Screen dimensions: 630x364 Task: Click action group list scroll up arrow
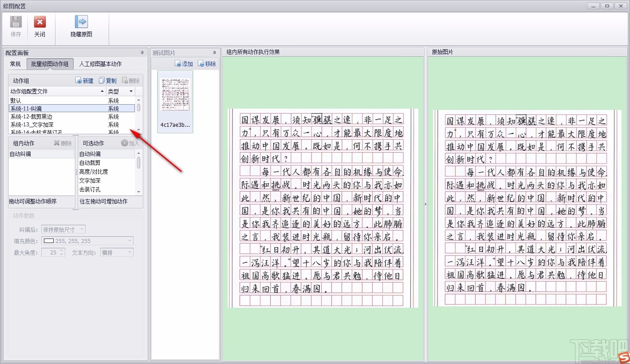(x=139, y=100)
